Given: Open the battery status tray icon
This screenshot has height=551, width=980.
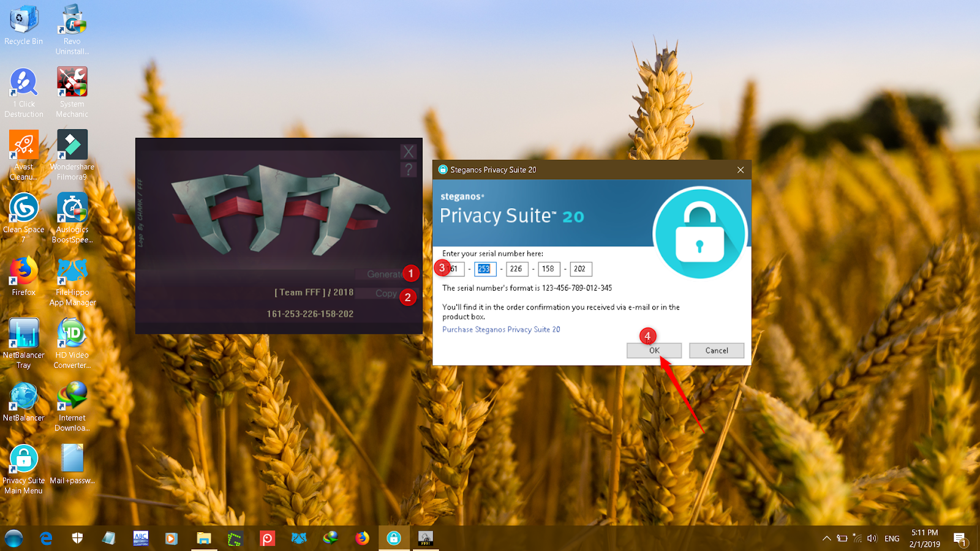Looking at the screenshot, I should 842,539.
